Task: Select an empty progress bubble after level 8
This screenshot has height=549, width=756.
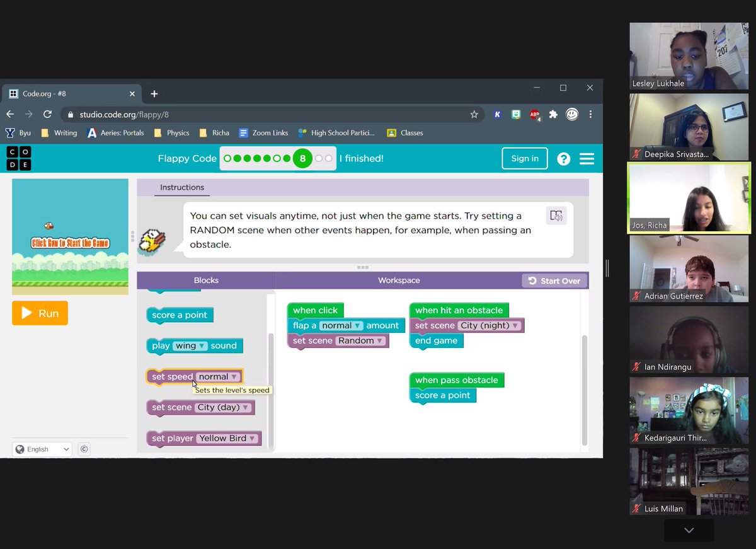Action: 318,158
